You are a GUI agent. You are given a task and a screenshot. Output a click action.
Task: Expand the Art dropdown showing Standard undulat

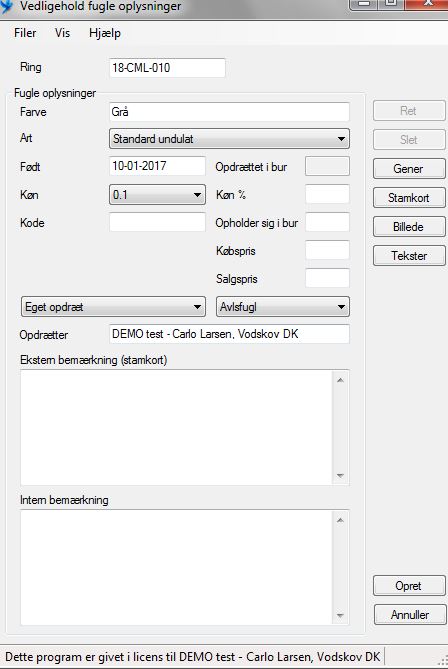(x=230, y=139)
